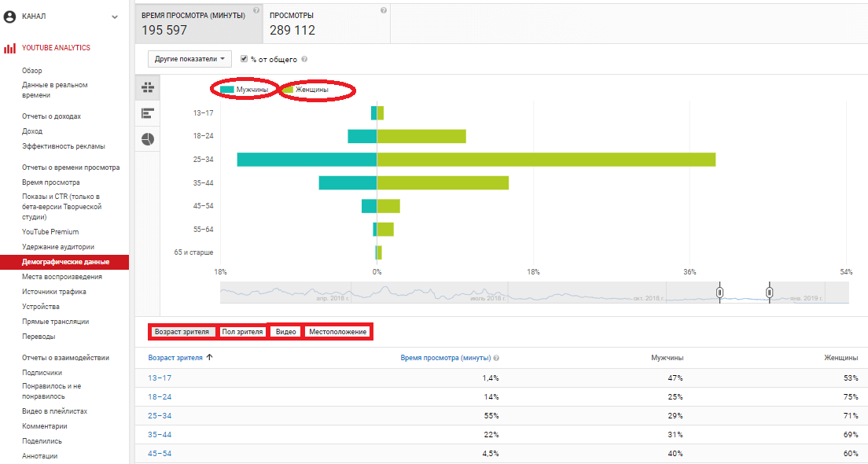The width and height of the screenshot is (868, 464).
Task: Click help icon beside % от общего
Action: point(304,59)
